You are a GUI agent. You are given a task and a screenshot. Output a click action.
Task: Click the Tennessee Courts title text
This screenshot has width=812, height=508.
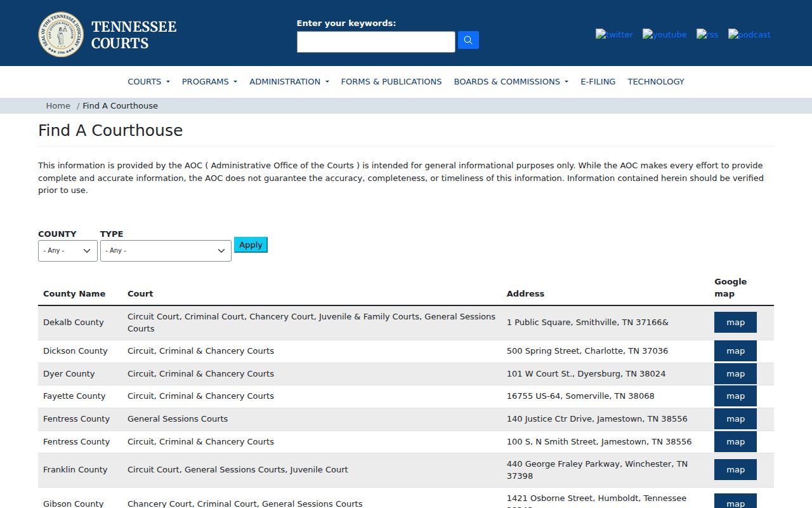coord(134,35)
